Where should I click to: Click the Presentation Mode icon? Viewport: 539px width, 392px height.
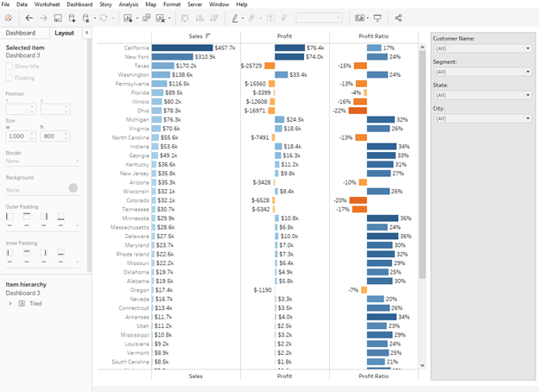pos(377,17)
